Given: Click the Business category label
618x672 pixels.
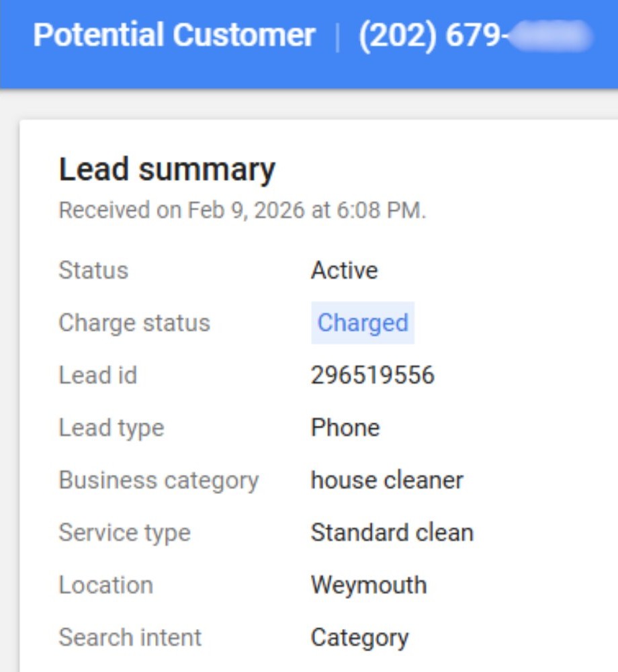Looking at the screenshot, I should (x=159, y=480).
